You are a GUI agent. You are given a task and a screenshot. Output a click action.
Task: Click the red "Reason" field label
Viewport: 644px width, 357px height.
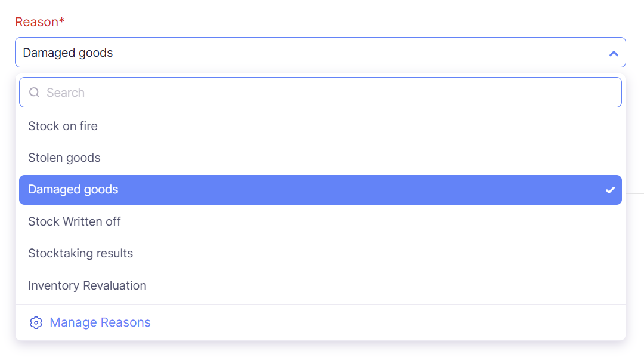(x=36, y=22)
